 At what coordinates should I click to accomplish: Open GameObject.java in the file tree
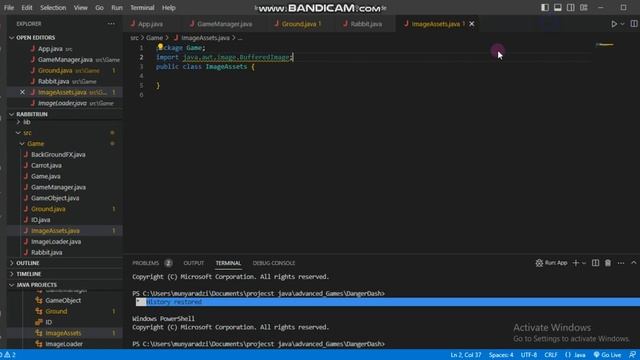click(x=55, y=198)
